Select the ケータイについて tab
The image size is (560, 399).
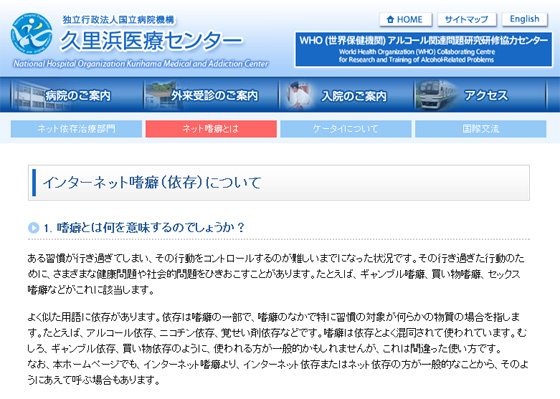(345, 129)
